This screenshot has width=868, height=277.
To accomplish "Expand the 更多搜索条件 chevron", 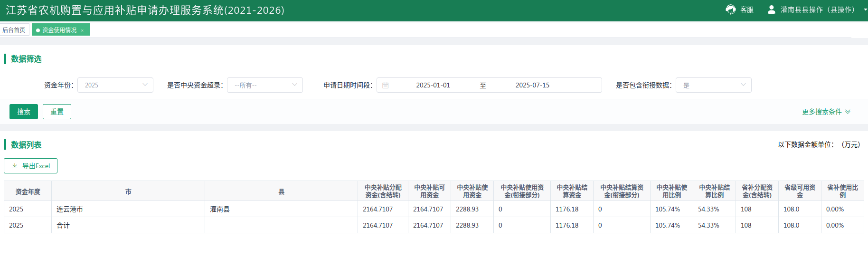I will 848,112.
